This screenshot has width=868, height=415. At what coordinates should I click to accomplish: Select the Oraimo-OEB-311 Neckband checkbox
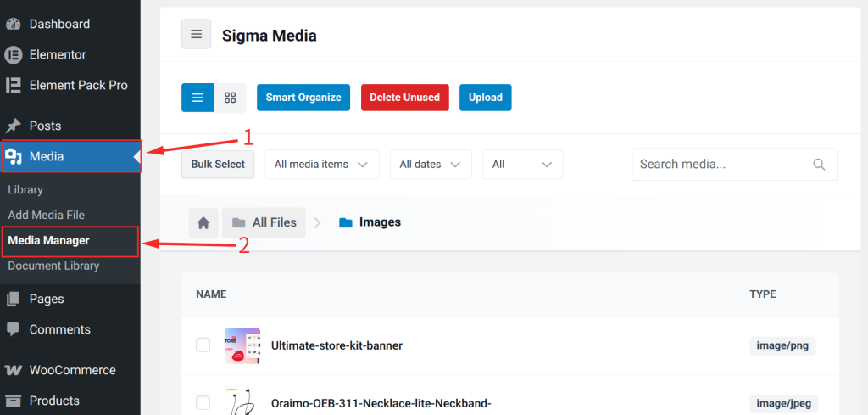point(203,403)
